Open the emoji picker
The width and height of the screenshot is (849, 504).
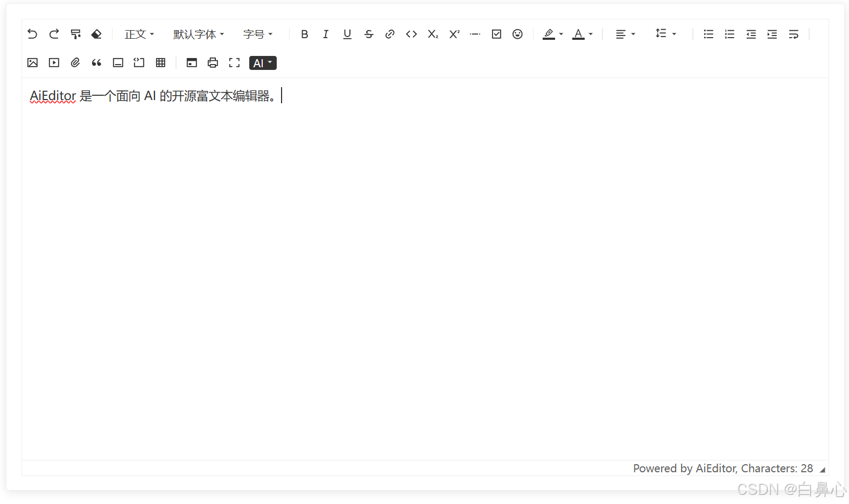(517, 34)
